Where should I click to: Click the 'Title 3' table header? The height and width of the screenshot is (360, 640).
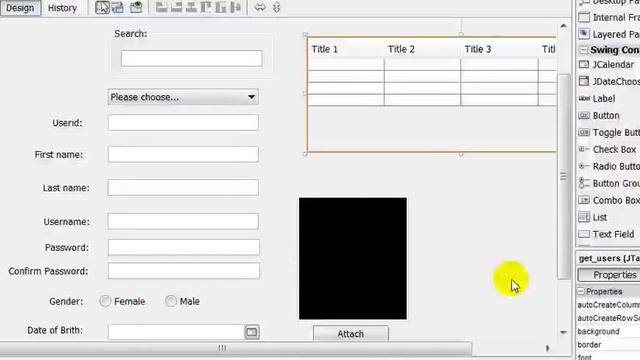coord(499,49)
